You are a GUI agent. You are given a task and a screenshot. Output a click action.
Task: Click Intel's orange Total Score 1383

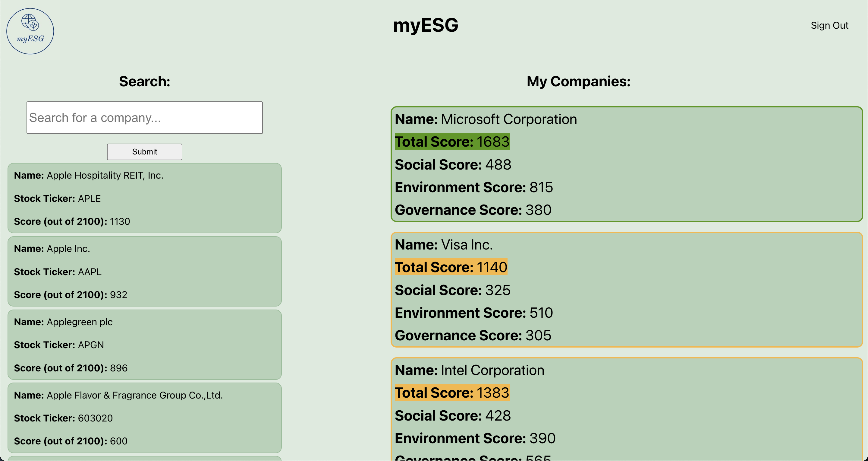coord(452,393)
